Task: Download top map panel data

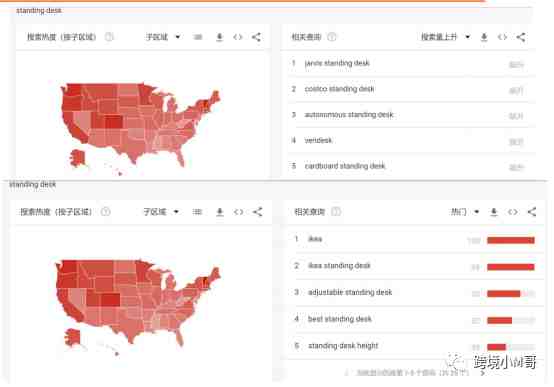Action: (x=219, y=37)
